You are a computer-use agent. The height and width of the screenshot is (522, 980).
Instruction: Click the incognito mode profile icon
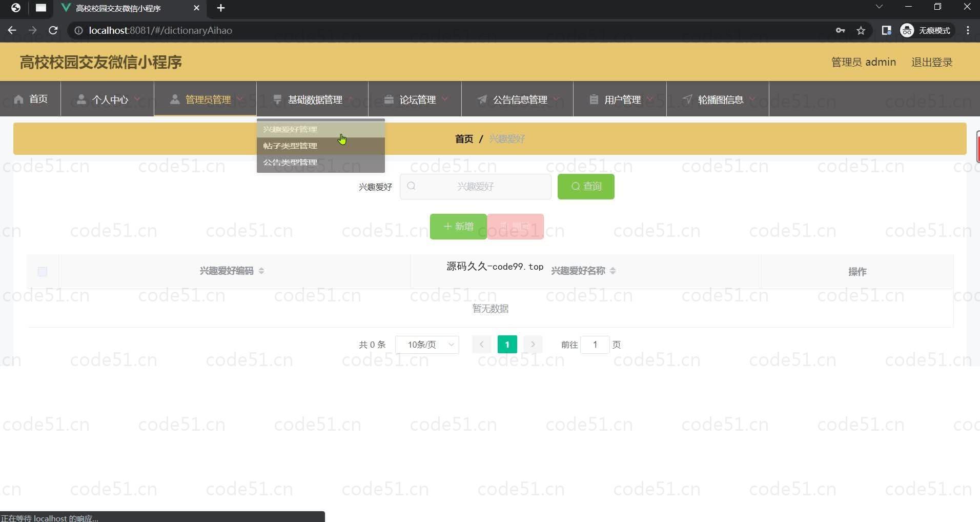pos(907,30)
